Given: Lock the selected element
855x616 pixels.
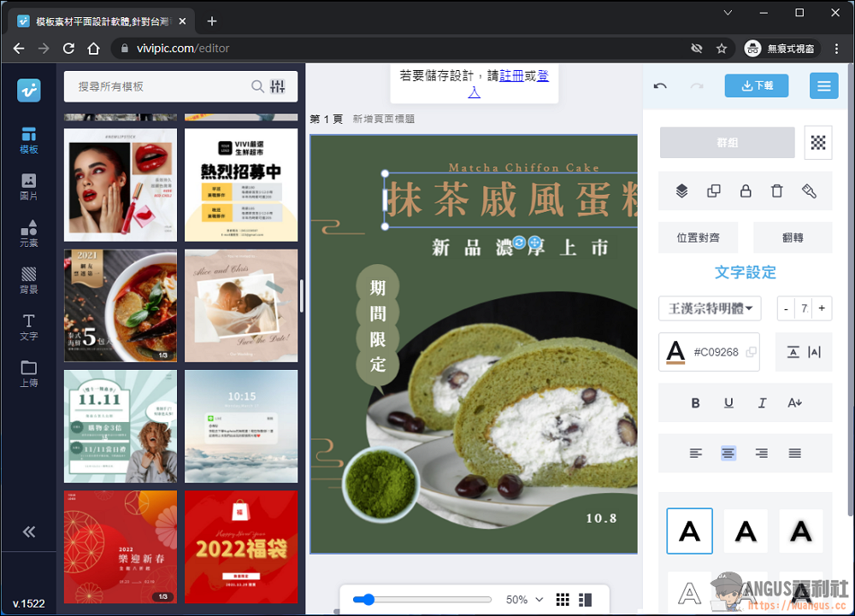Looking at the screenshot, I should 746,191.
